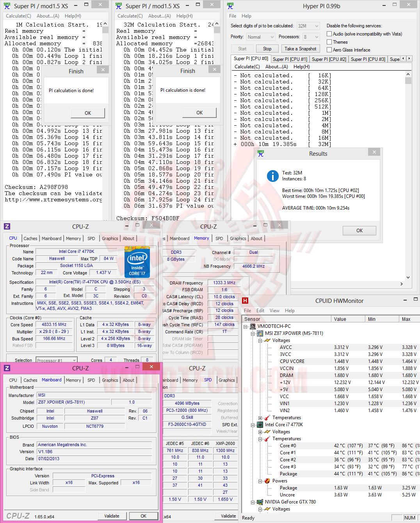This screenshot has width=420, height=523.
Task: Click the lightning icon of Voltages under NVIDIA GeForce GTX 780
Action: [x=267, y=509]
